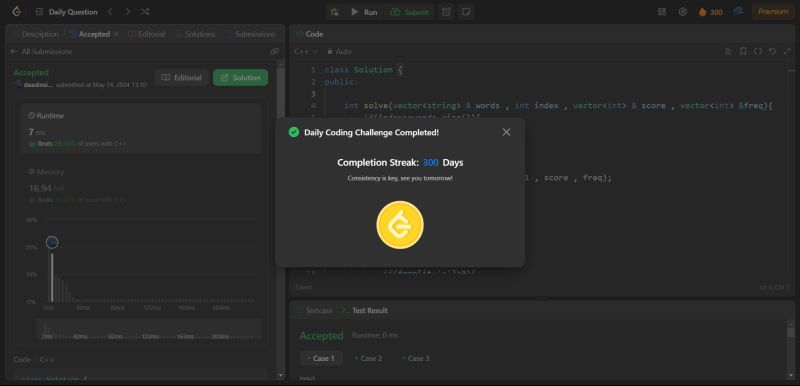
Task: Pick a random question with shuffle icon
Action: [x=145, y=12]
